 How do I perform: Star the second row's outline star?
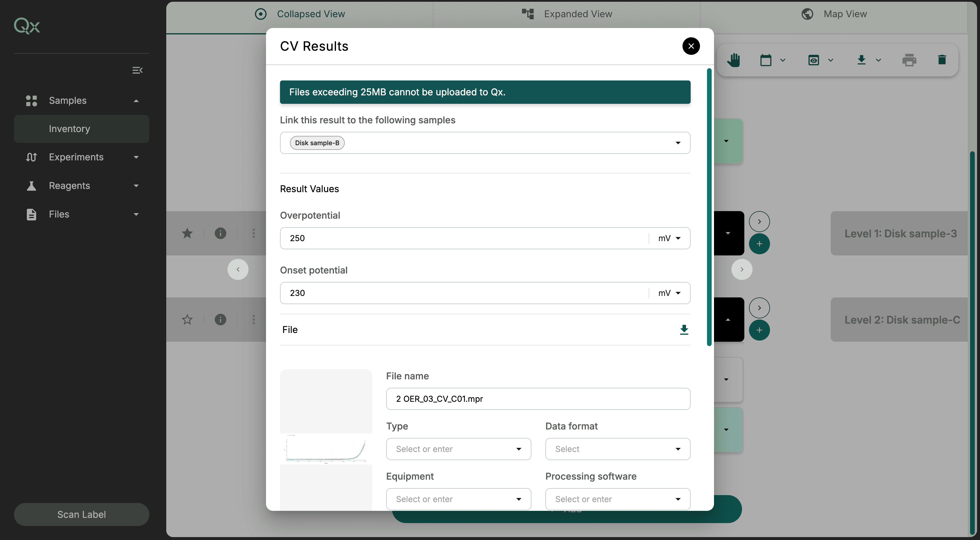(x=187, y=320)
